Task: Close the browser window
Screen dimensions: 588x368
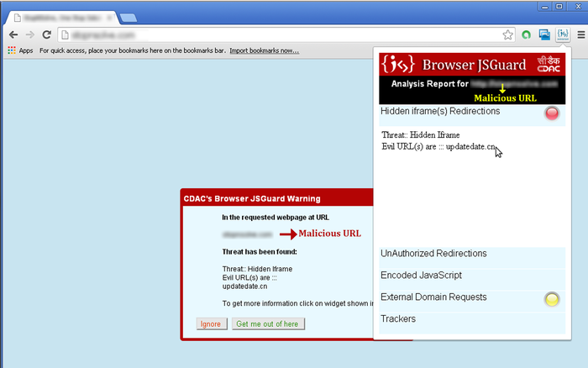Action: 578,7
